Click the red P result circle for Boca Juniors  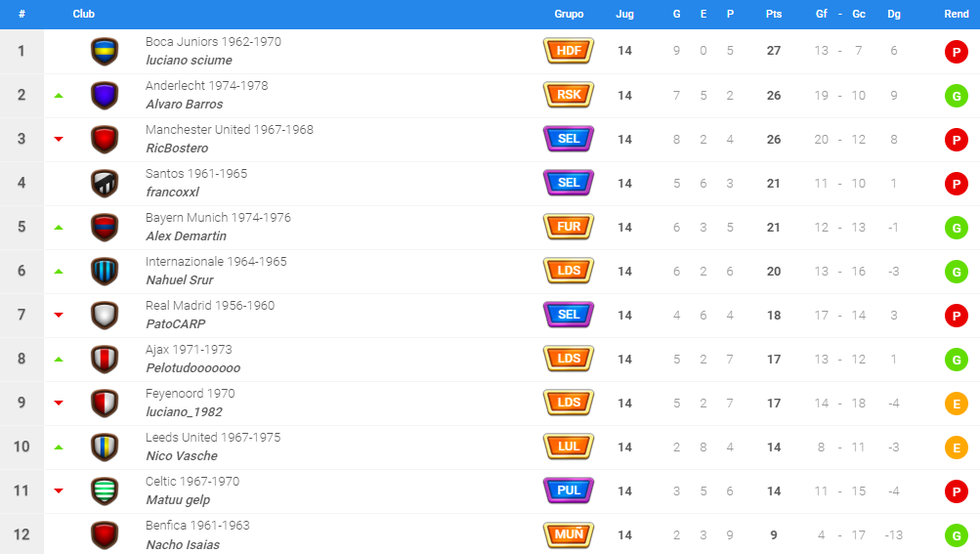[957, 52]
